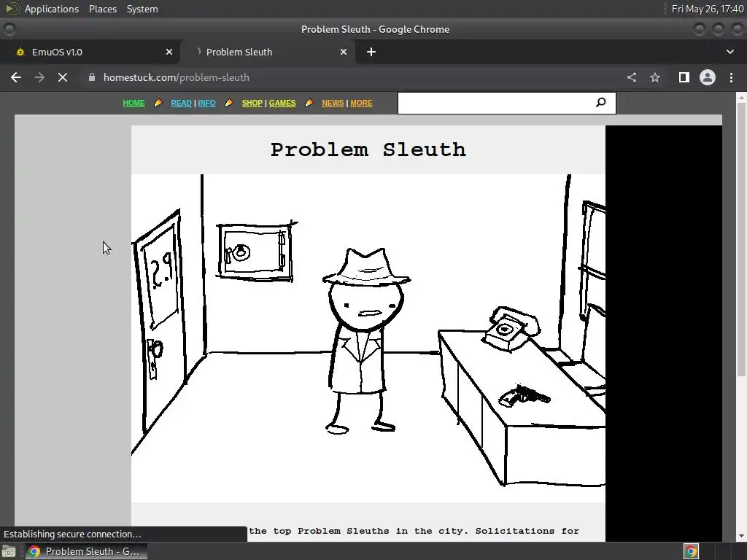Image resolution: width=747 pixels, height=560 pixels.
Task: Click the show desktop taskbar icon
Action: pos(9,551)
